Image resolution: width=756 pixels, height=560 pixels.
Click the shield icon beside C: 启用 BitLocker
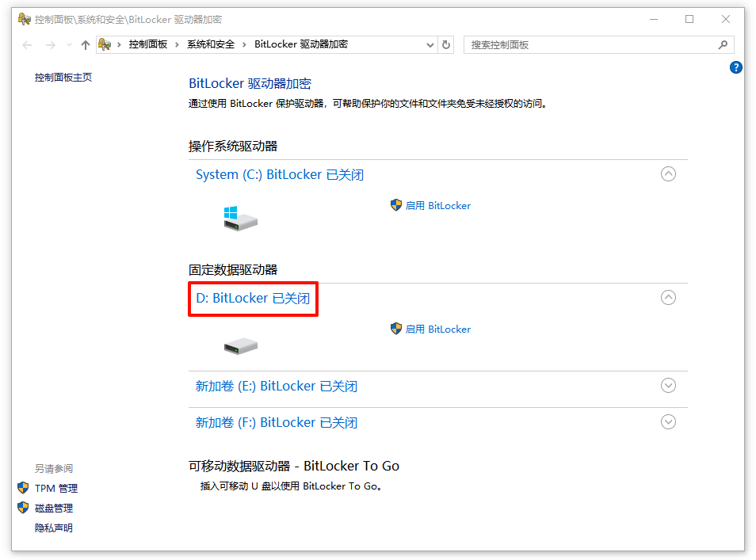tap(396, 205)
